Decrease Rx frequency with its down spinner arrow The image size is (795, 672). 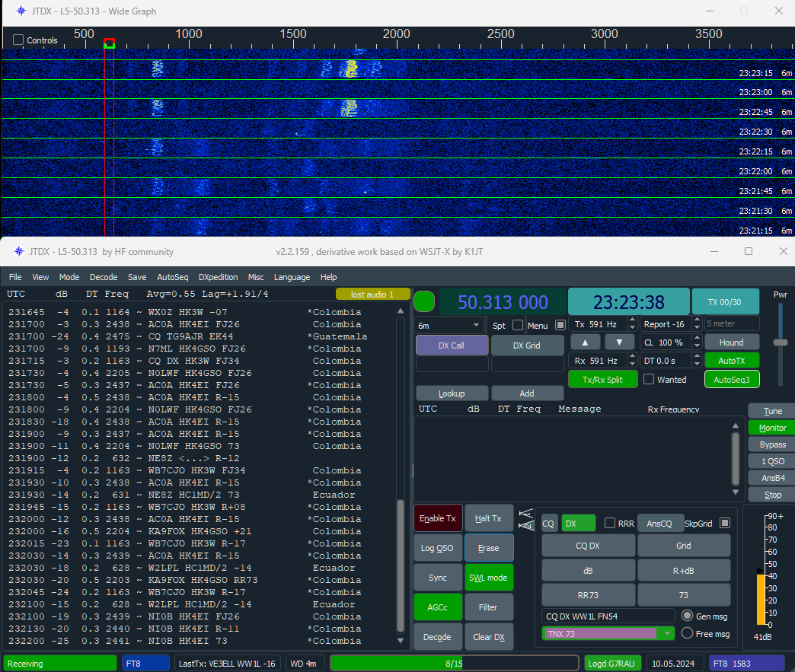[x=632, y=365]
